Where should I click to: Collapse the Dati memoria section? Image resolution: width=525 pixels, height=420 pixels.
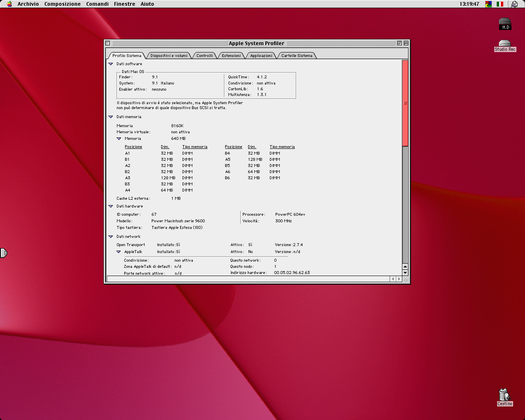[110, 117]
